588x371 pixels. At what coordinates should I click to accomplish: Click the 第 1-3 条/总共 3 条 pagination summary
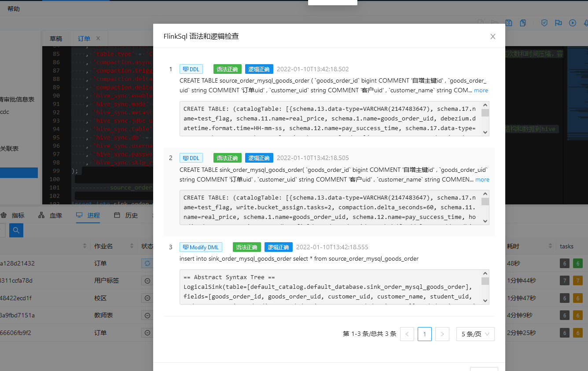click(x=370, y=334)
